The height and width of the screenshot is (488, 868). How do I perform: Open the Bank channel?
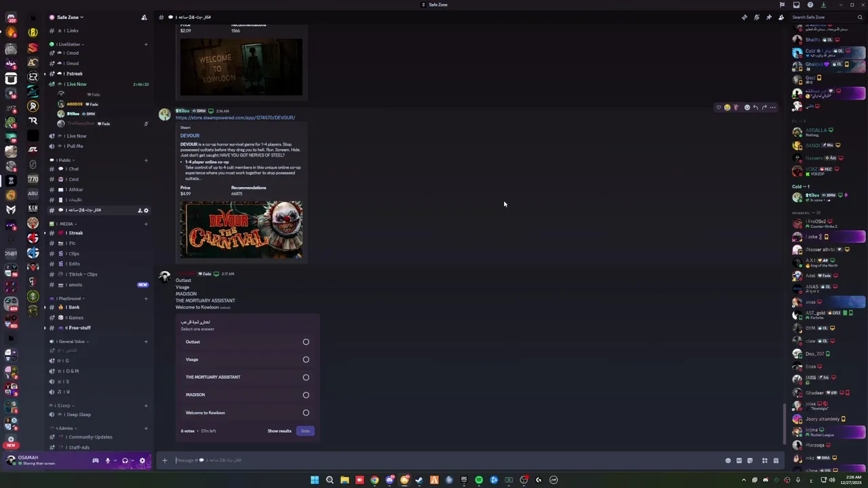99,307
